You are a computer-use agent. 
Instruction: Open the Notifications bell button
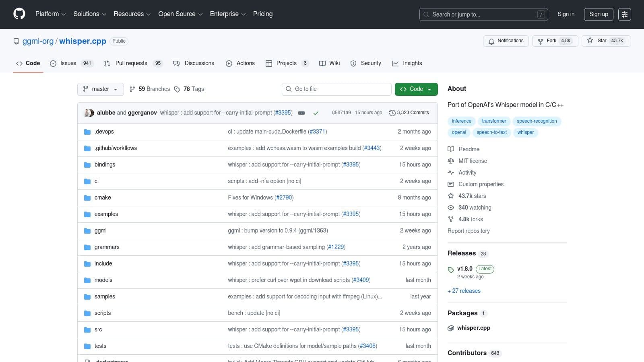point(506,41)
